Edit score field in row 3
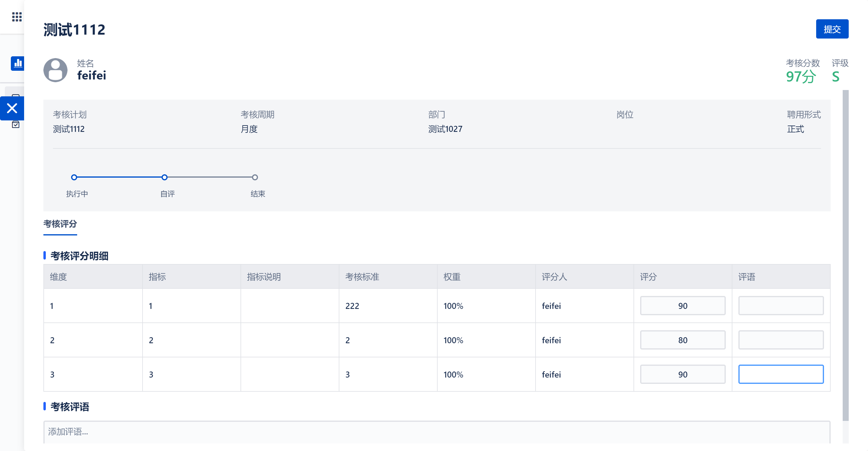Viewport: 868px width, 451px height. pos(683,374)
